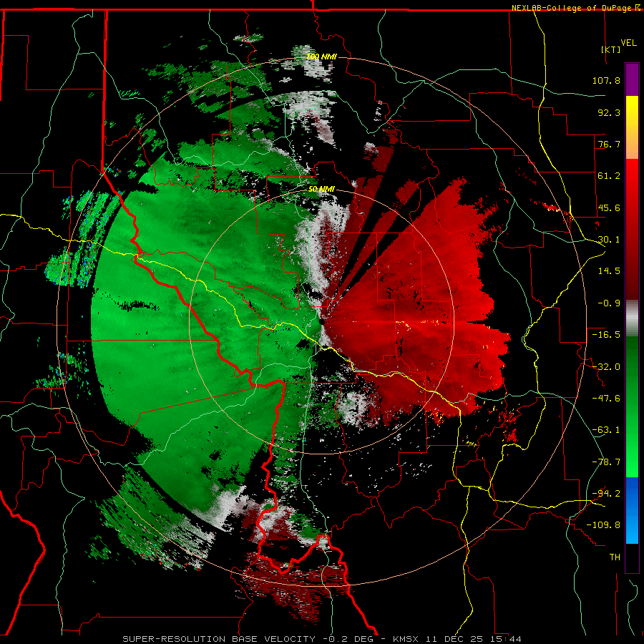Click the 45.6 legend value
Viewport: 644px width, 644px height.
click(609, 208)
